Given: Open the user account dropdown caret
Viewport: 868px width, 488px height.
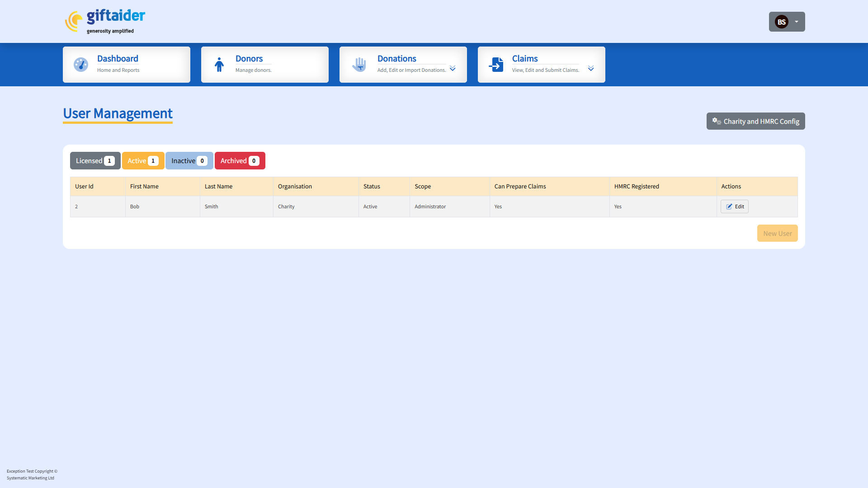Looking at the screenshot, I should click(x=797, y=22).
